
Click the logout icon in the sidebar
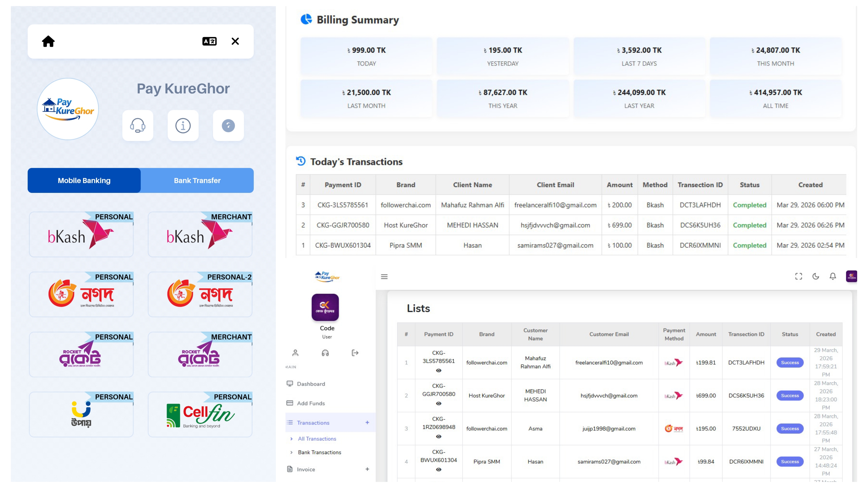tap(355, 353)
